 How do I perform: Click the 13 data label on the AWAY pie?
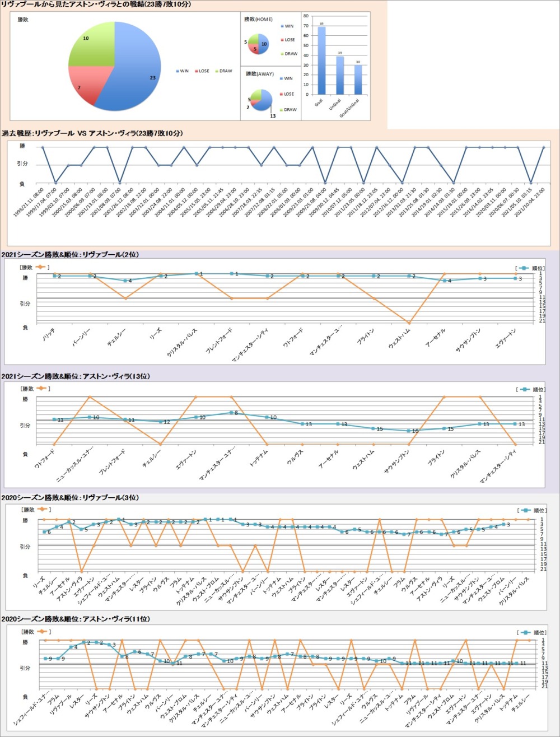pos(273,115)
